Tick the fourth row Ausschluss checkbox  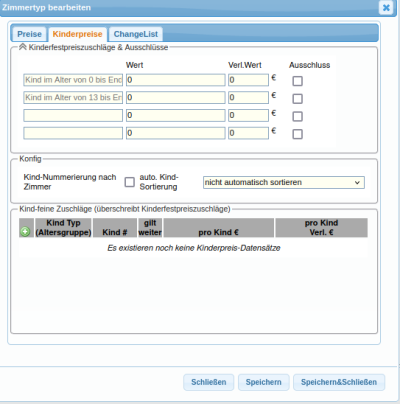(297, 134)
